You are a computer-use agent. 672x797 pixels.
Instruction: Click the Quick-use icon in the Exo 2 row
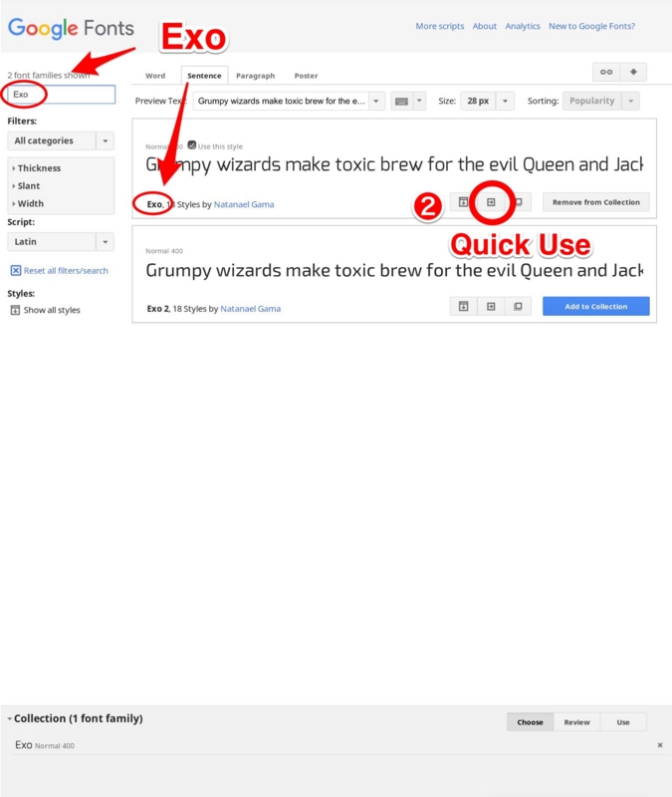(491, 307)
